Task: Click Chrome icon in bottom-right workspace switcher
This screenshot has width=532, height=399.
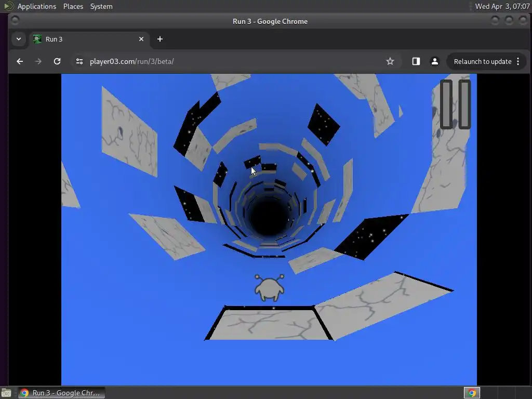Action: [472, 393]
